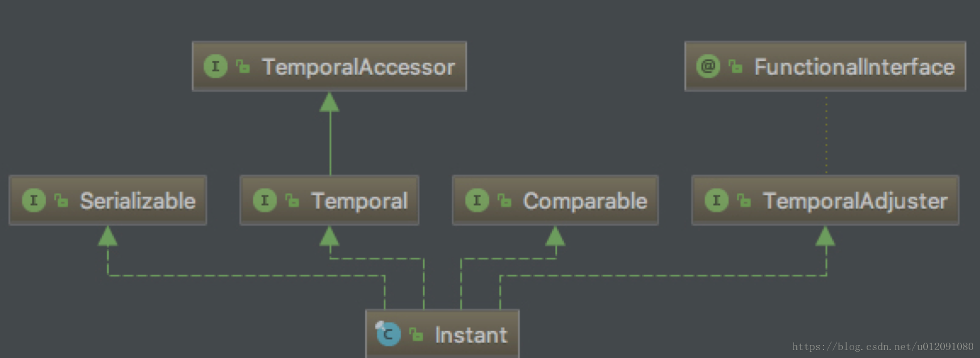Click the public visibility icon on Instant
Screen dimensions: 980x358
pyautogui.click(x=417, y=335)
